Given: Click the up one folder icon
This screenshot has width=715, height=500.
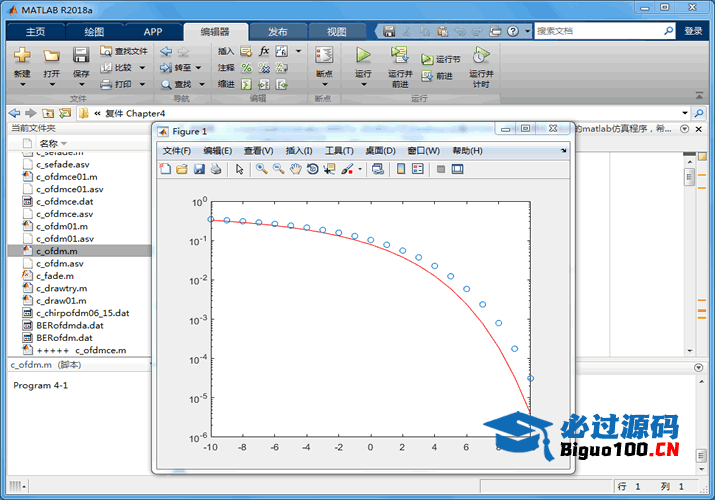Looking at the screenshot, I should point(48,113).
